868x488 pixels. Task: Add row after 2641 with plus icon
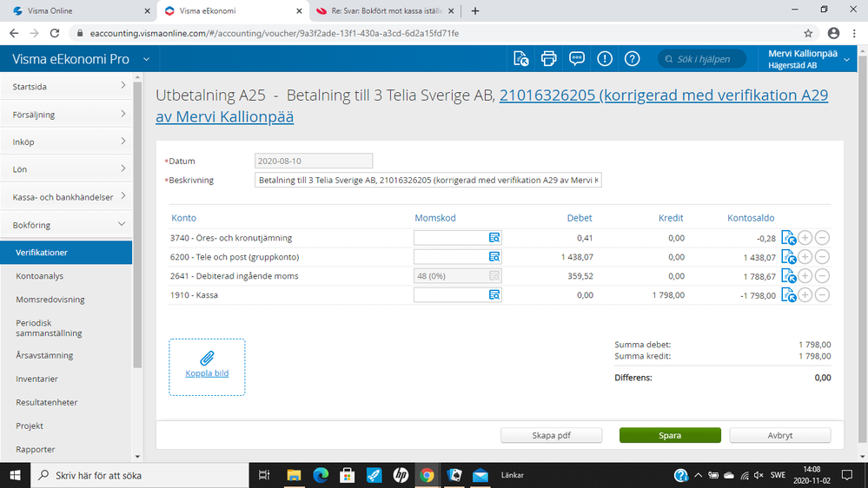pyautogui.click(x=805, y=276)
